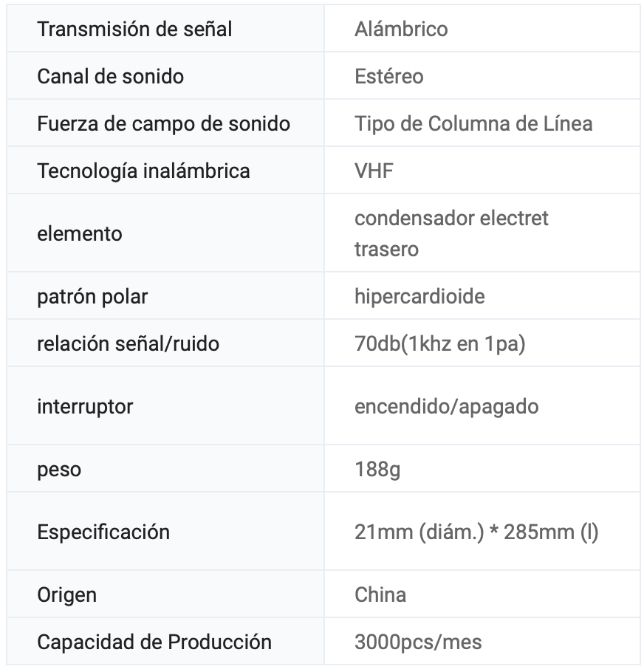Select 'Tipo de Columna de Línea' value

473,123
